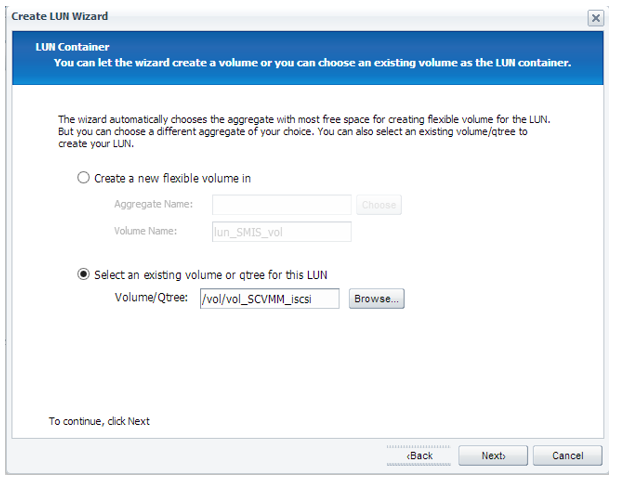The image size is (617, 481).
Task: Open the Browse... volume picker
Action: pyautogui.click(x=376, y=298)
